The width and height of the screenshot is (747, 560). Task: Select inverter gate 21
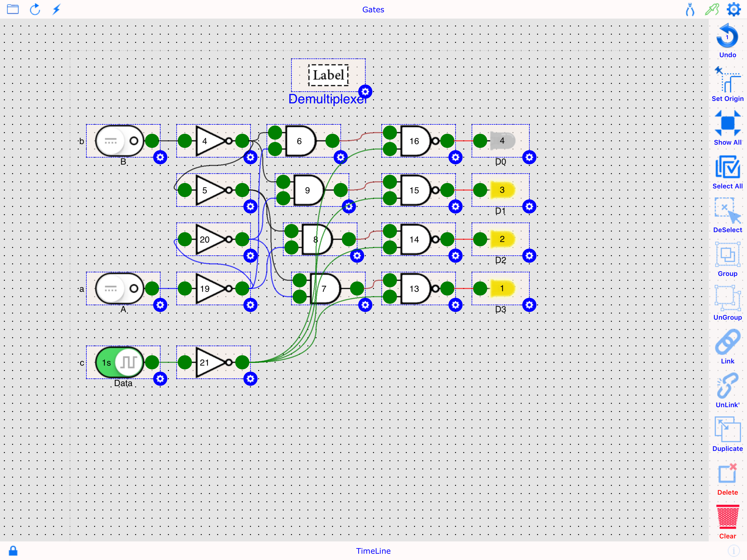click(214, 362)
